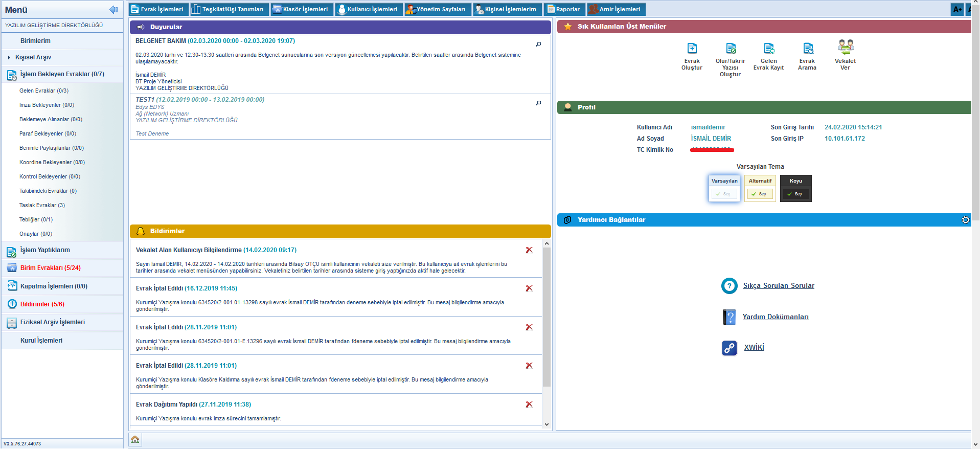Open the Evrak Arama shortcut icon
Screen dimensions: 980x449
coord(807,49)
